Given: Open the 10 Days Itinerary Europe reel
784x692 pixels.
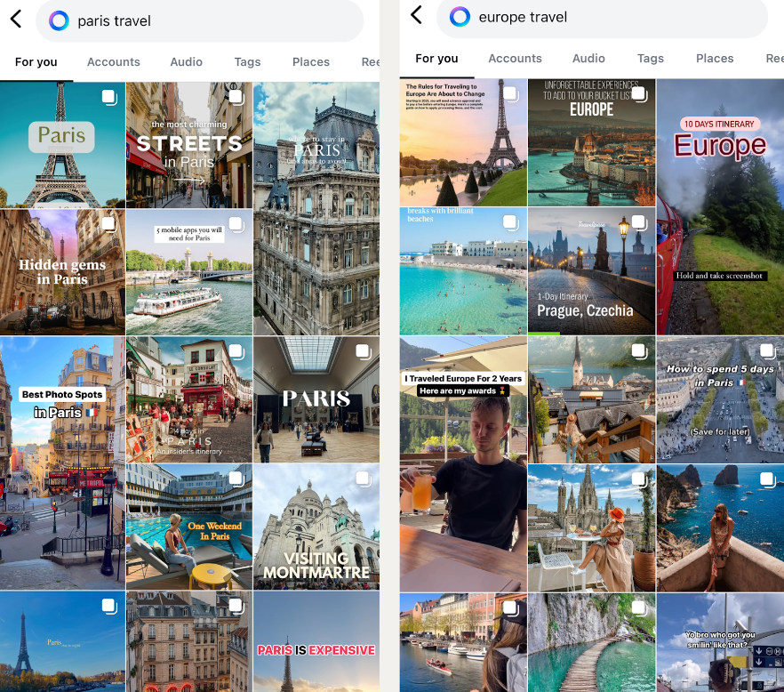Looking at the screenshot, I should coord(720,206).
